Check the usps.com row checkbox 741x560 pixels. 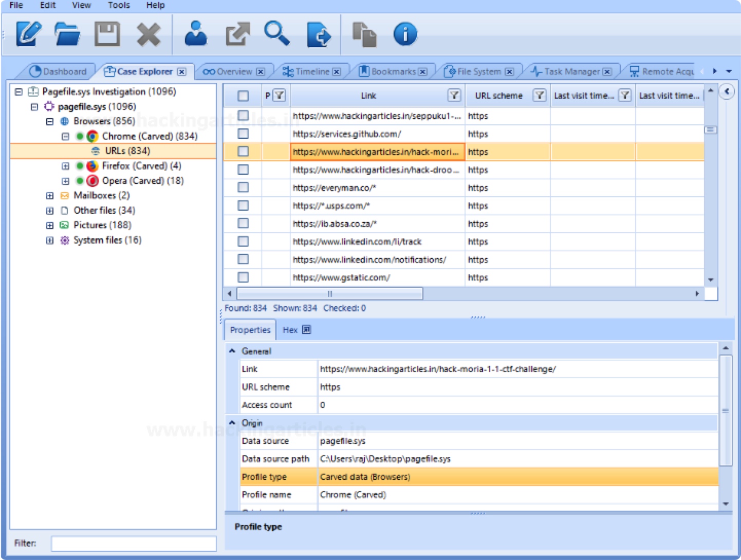tap(243, 206)
